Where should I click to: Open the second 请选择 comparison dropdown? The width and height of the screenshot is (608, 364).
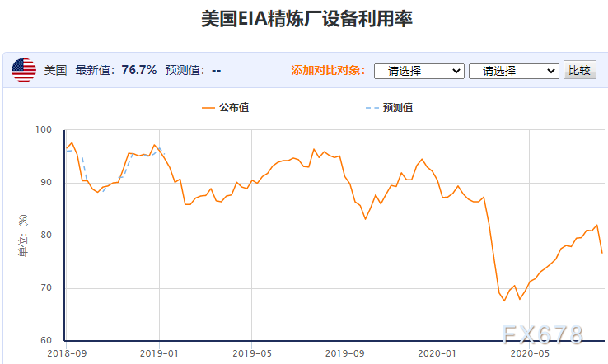tap(514, 72)
